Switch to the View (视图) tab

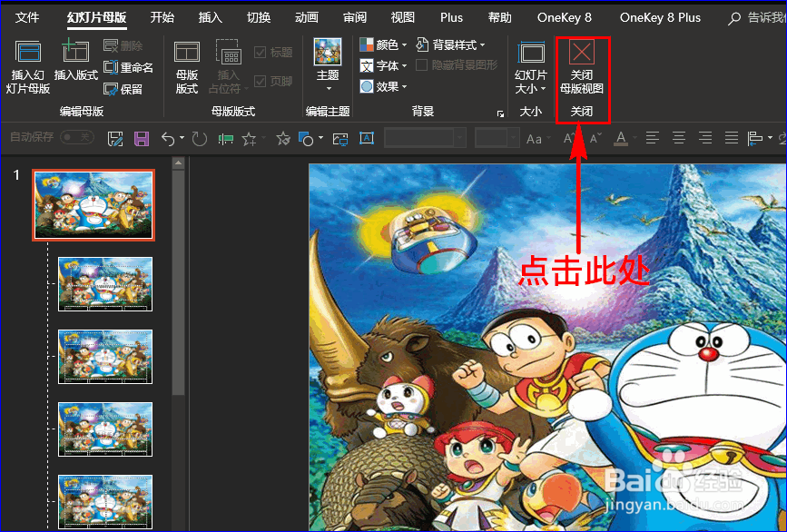click(403, 17)
